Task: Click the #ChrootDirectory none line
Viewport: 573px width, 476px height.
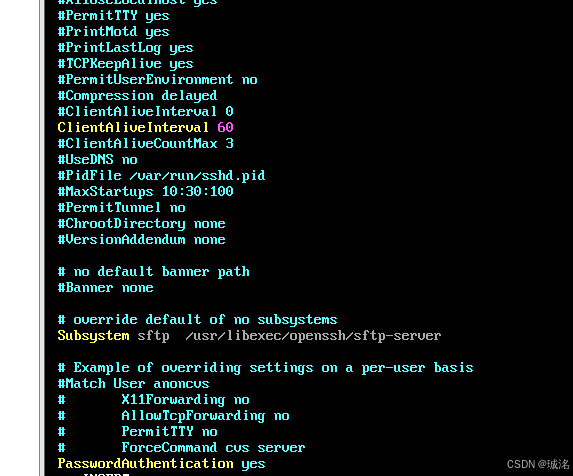Action: pyautogui.click(x=141, y=224)
